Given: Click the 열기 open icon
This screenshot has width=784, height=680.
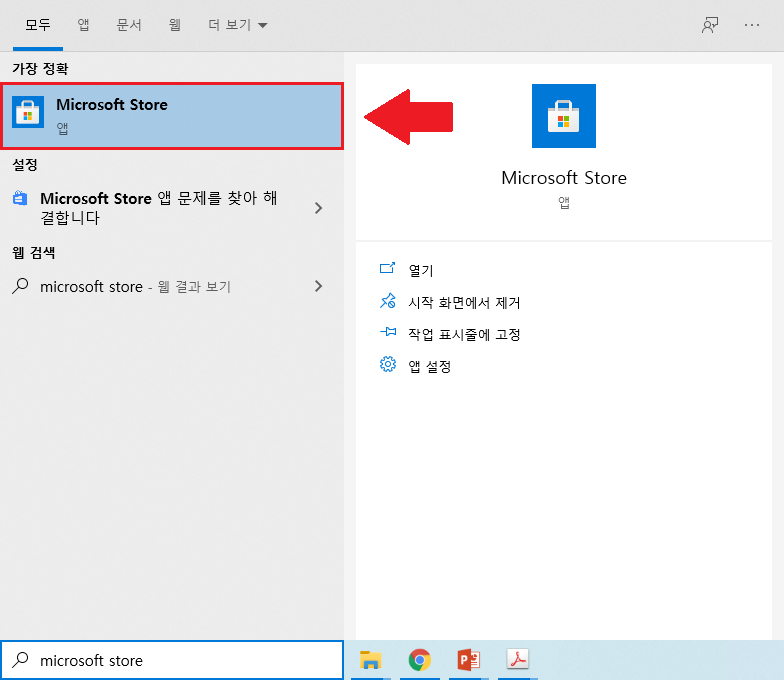Looking at the screenshot, I should (x=388, y=268).
